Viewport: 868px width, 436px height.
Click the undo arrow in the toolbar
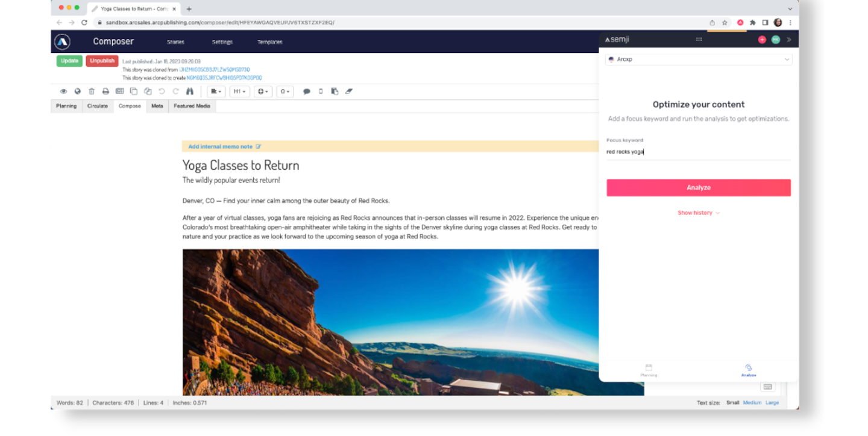[161, 91]
